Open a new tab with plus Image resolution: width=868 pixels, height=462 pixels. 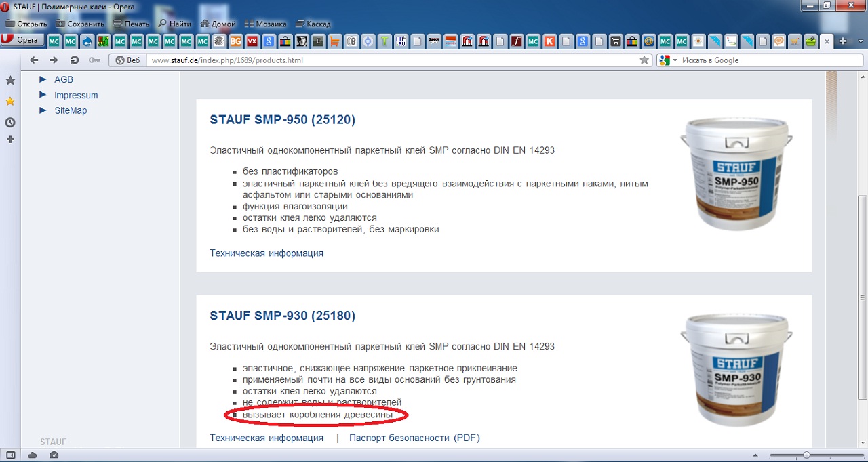coord(843,41)
